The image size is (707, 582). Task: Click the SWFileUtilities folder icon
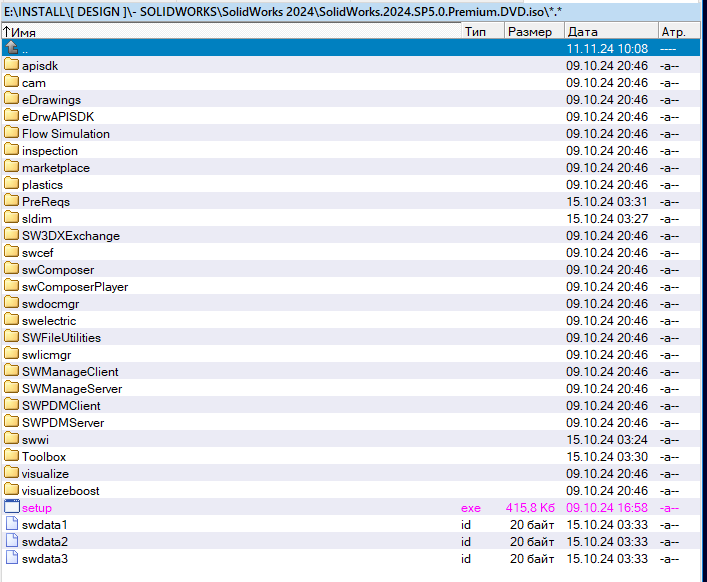[x=12, y=337]
